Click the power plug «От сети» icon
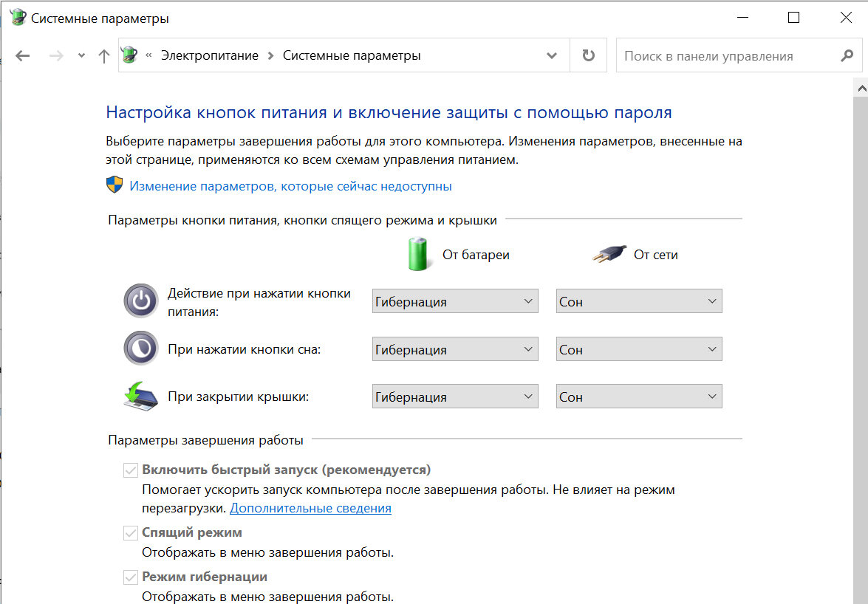This screenshot has width=868, height=604. pos(609,254)
